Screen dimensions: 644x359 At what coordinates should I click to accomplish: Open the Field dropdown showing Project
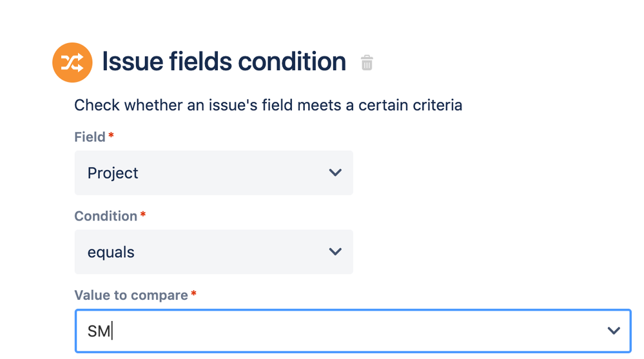213,173
